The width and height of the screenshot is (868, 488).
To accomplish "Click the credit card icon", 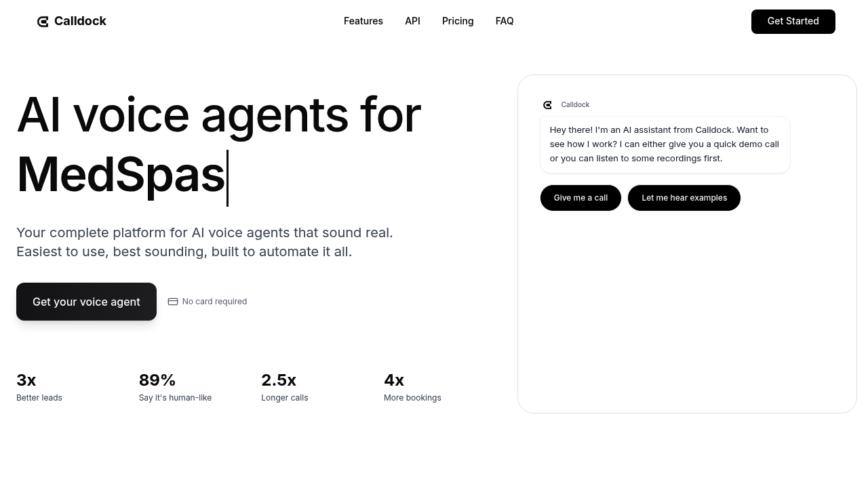I will 173,302.
